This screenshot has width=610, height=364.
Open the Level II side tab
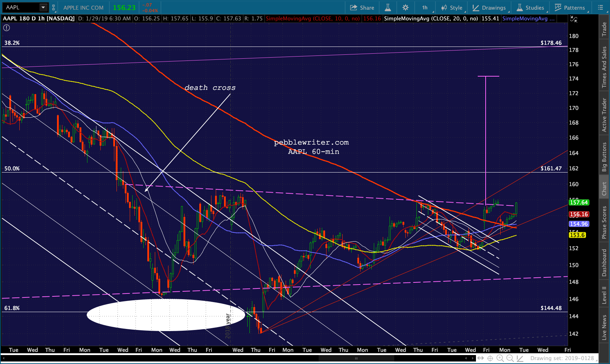(604, 295)
